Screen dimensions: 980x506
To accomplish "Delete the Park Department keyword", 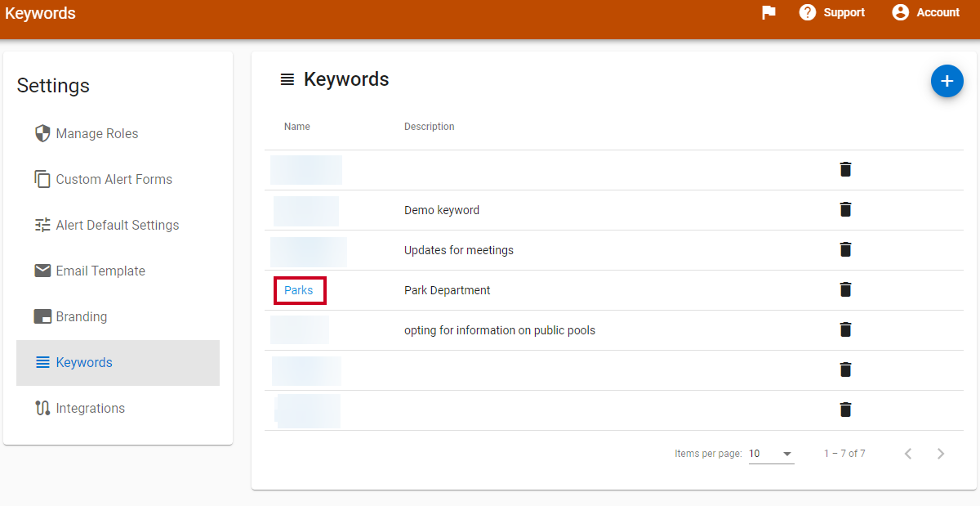I will click(845, 289).
